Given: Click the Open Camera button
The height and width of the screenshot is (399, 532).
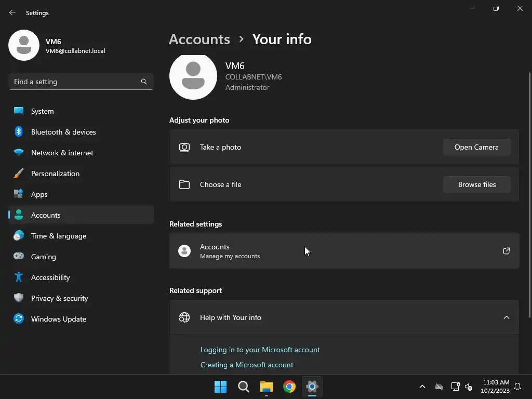Looking at the screenshot, I should (x=477, y=147).
